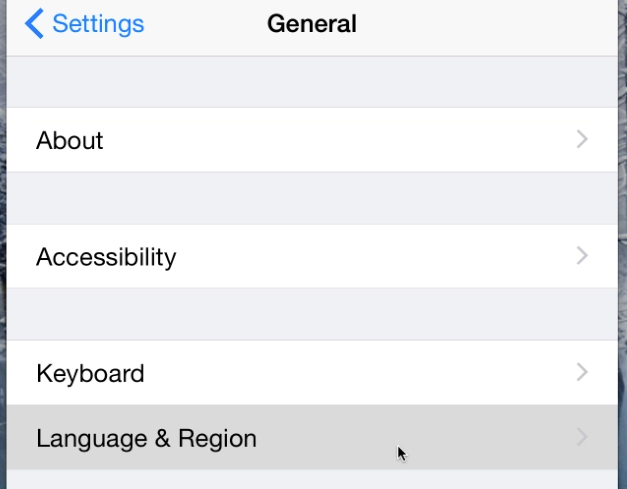Screen dimensions: 627x489
Task: Click blank middle of the Keyboard row
Action: click(360, 373)
